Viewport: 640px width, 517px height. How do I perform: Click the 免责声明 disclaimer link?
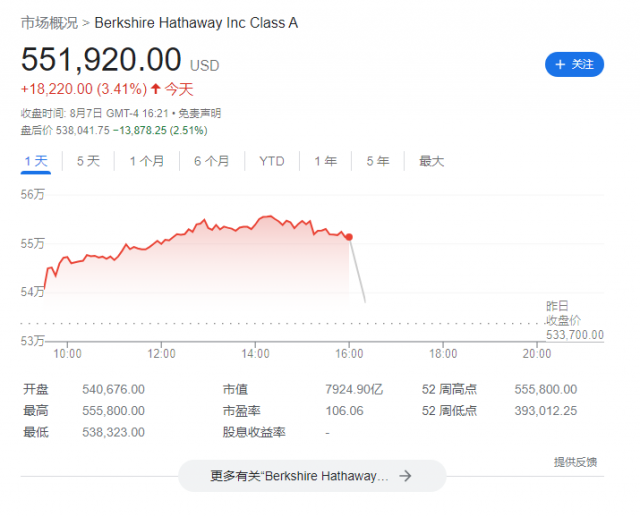click(x=200, y=113)
